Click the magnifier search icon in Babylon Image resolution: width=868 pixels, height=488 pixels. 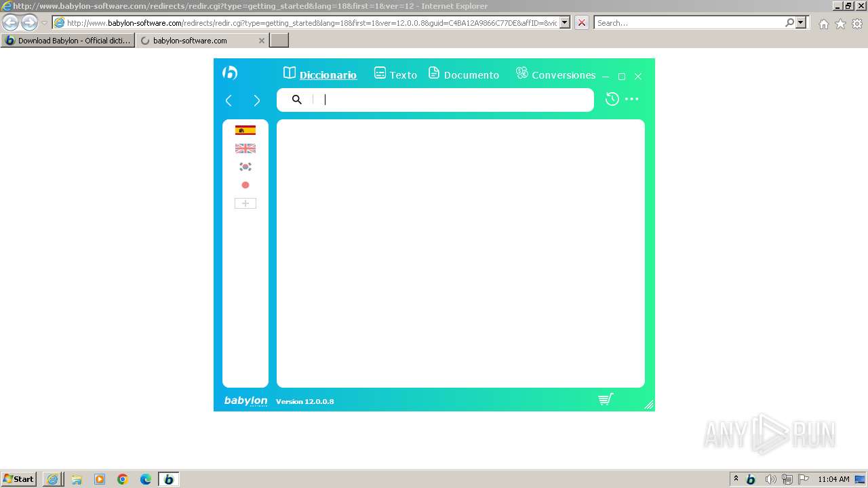point(296,100)
